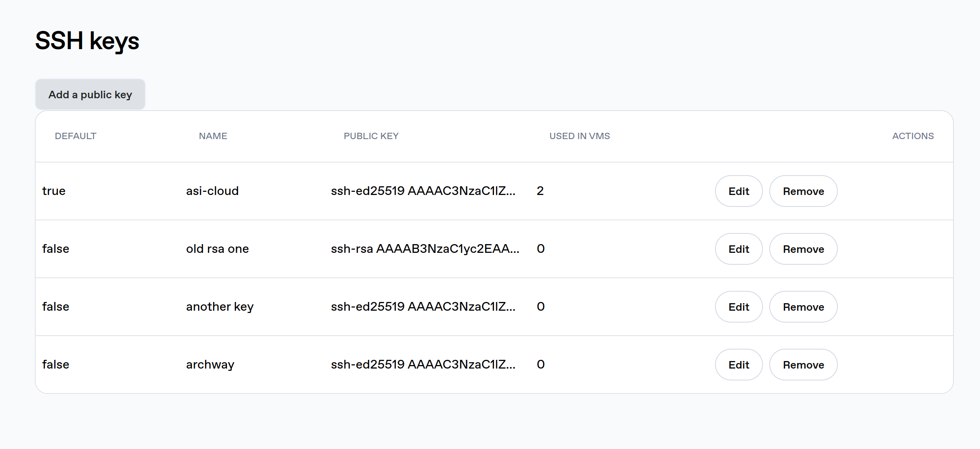The image size is (980, 449).
Task: Click the VM usage count for asi-cloud
Action: click(x=540, y=191)
